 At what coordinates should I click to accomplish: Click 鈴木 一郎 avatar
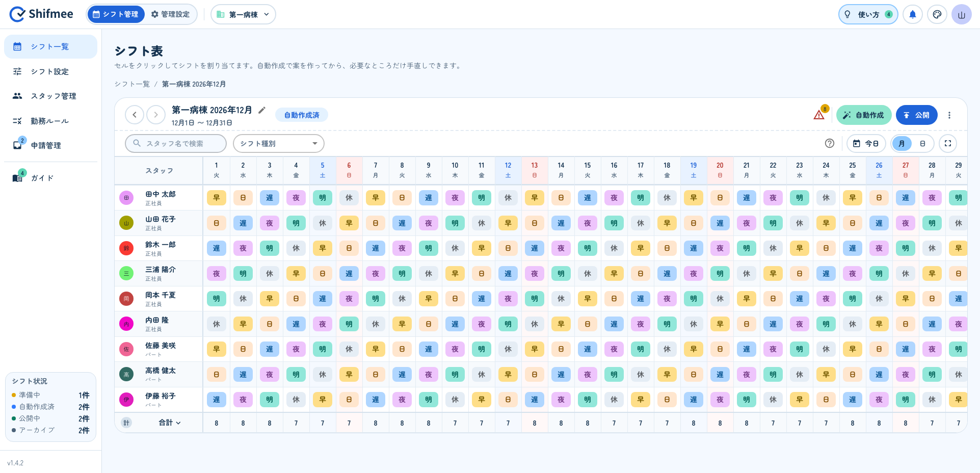[126, 248]
